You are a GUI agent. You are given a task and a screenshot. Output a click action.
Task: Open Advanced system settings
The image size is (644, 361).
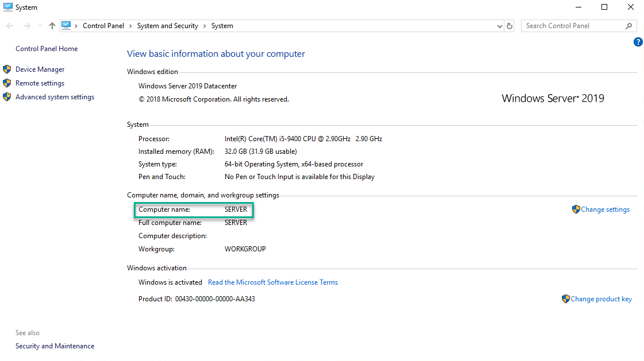[55, 97]
